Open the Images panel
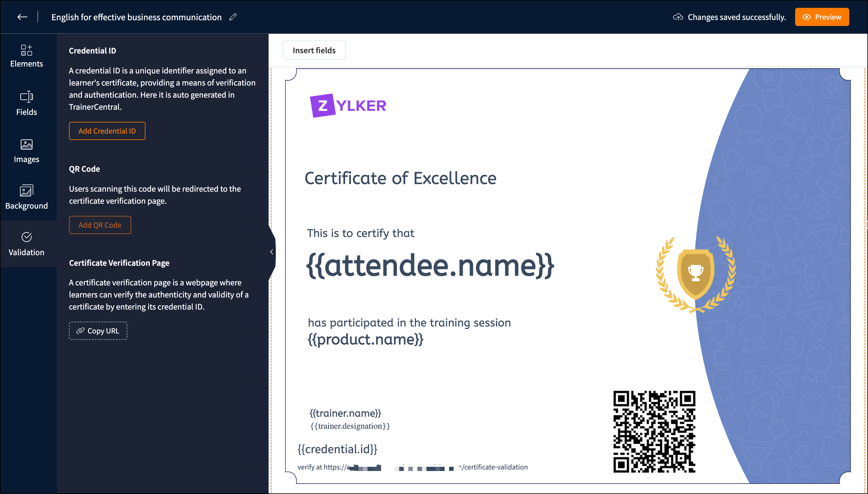Screen dimensions: 868x494 pyautogui.click(x=27, y=151)
